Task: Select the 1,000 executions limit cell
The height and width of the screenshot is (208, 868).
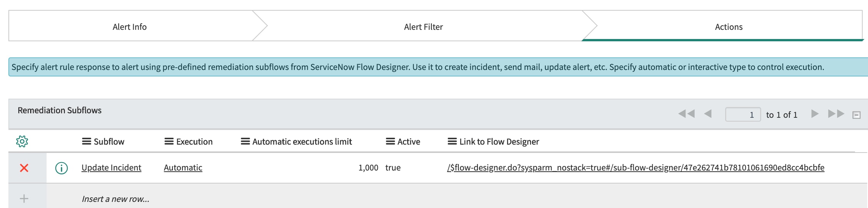Action: (368, 168)
